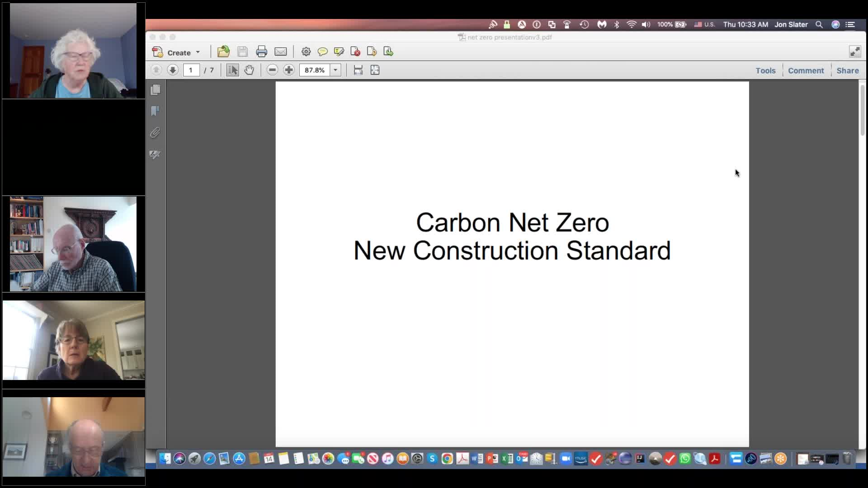
Task: Open the Comment pane
Action: 806,70
